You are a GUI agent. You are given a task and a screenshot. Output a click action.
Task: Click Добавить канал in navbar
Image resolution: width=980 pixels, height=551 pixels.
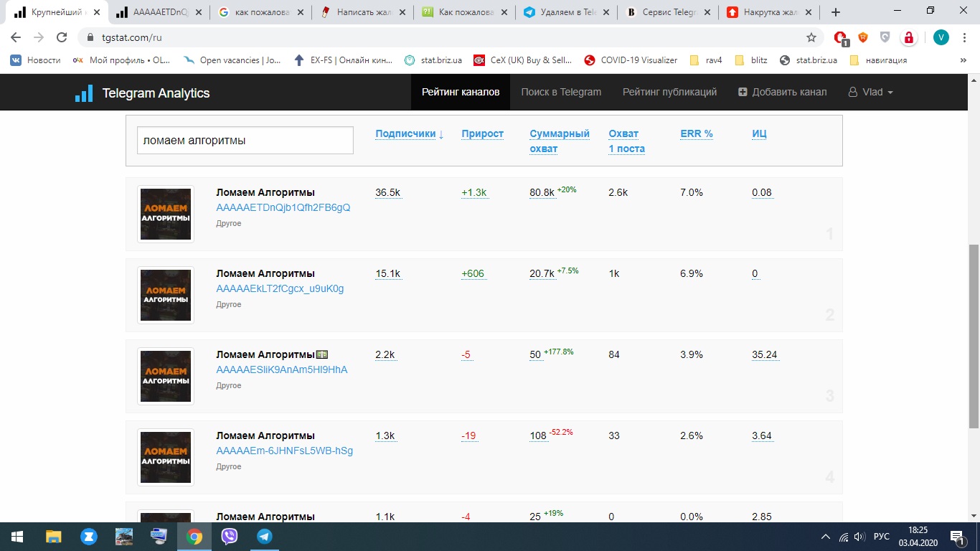pos(783,92)
